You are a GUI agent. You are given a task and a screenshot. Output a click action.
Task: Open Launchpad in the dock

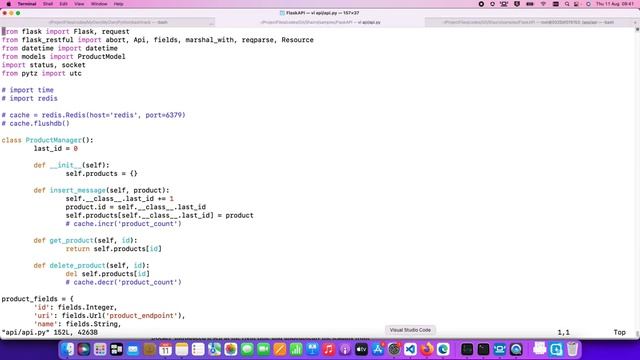100,349
